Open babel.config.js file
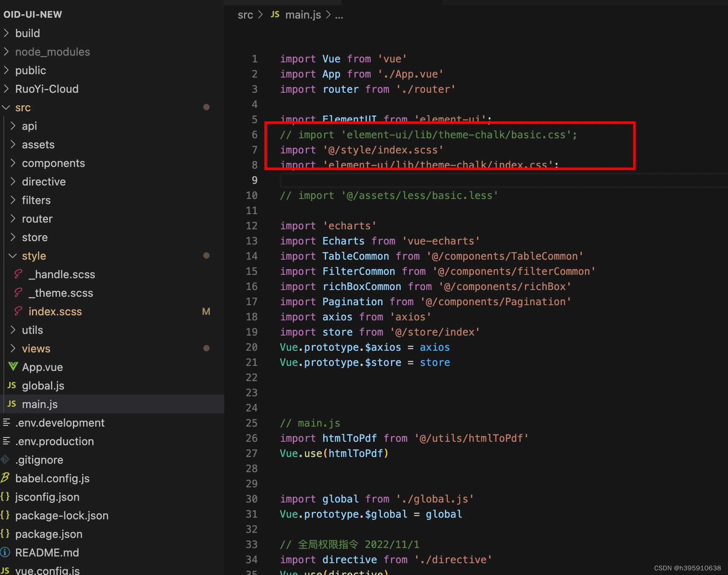Viewport: 728px width, 575px height. pos(52,478)
